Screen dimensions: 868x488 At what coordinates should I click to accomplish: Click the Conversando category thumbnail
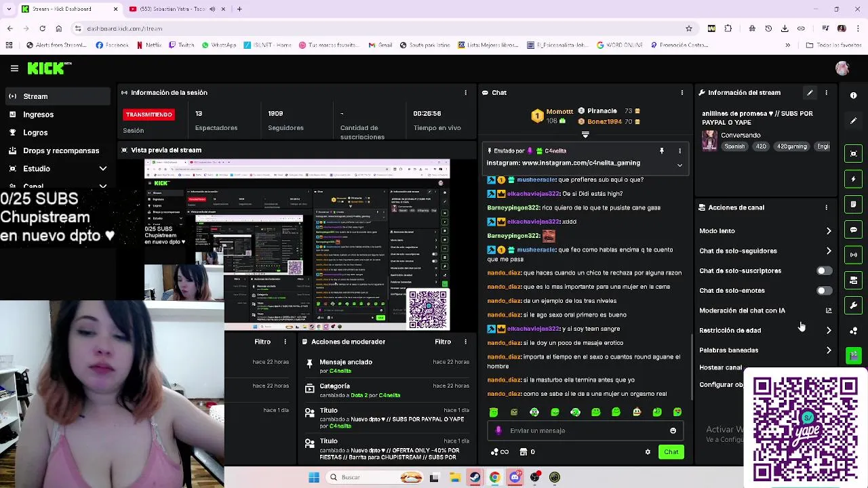coord(709,140)
